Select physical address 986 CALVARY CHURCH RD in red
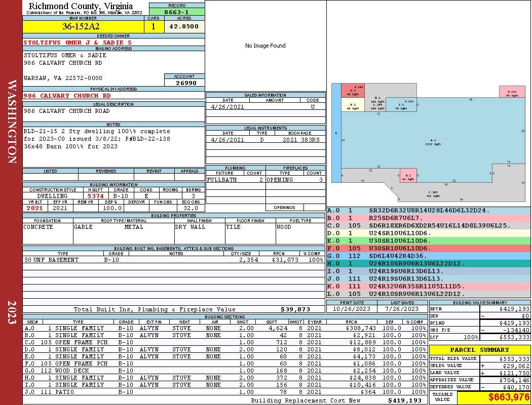The height and width of the screenshot is (405, 532). pos(67,96)
